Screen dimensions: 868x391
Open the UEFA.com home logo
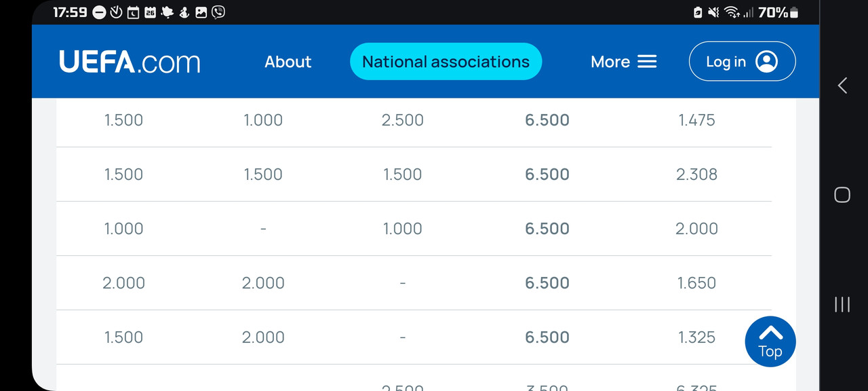coord(130,62)
